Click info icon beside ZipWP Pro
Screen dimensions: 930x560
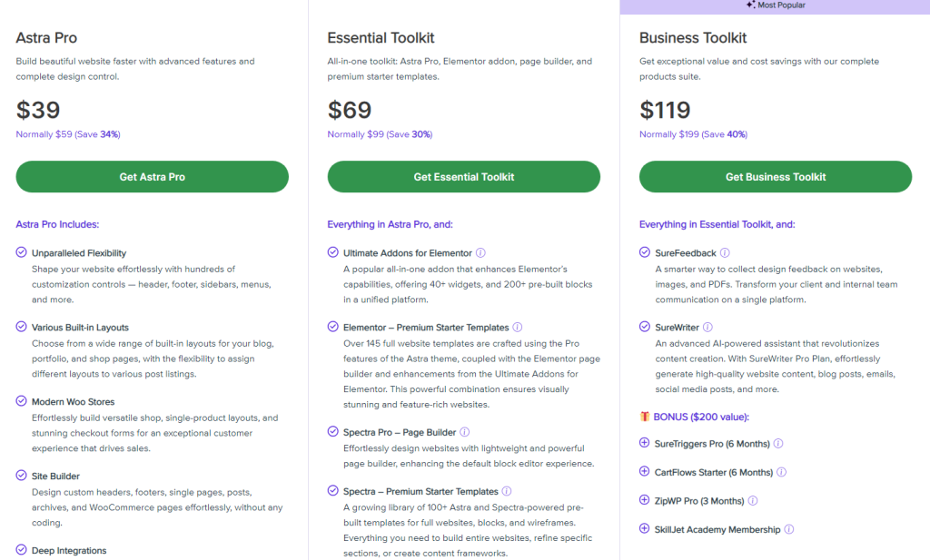(x=753, y=501)
